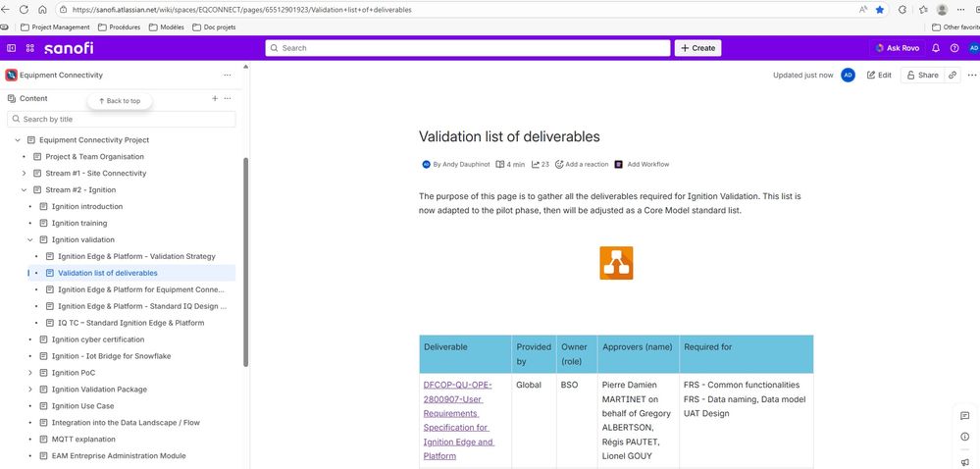980x469 pixels.
Task: Open Other favorites folder
Action: coord(955,27)
